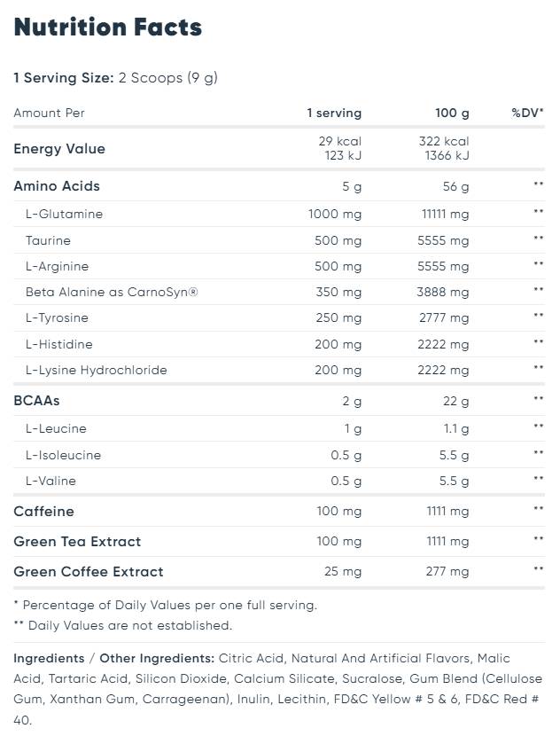Click the Ingredients / Other Ingredients label
The width and height of the screenshot is (560, 736).
click(114, 659)
